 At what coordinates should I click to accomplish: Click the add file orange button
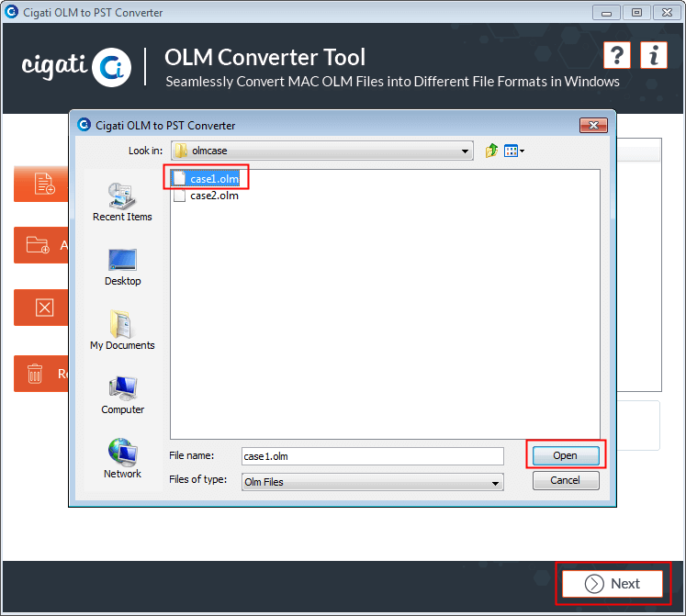(x=41, y=184)
